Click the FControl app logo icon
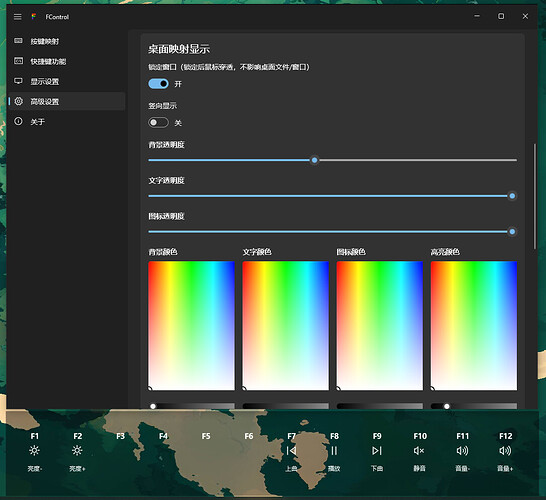Viewport: 546px width, 500px height. click(34, 16)
